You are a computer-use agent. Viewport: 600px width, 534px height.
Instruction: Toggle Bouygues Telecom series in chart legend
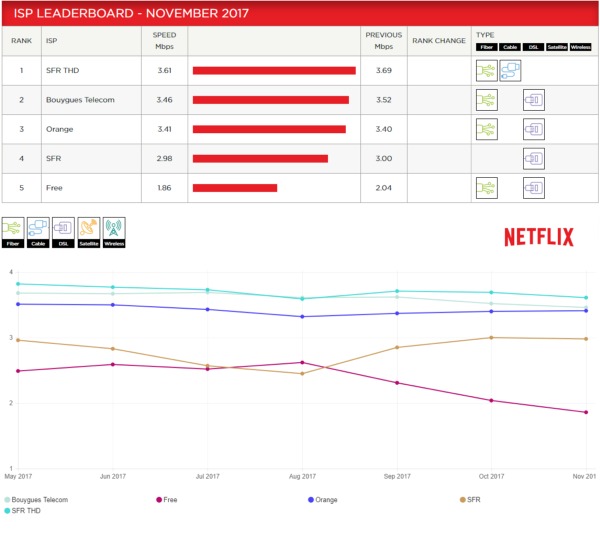(x=36, y=500)
